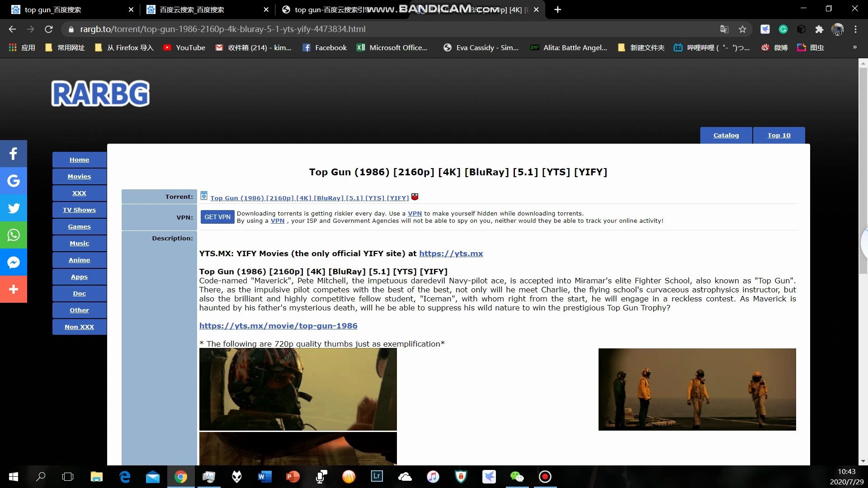Open the yts.mx top-gun-1986 movie link
868x488 pixels.
pyautogui.click(x=278, y=326)
